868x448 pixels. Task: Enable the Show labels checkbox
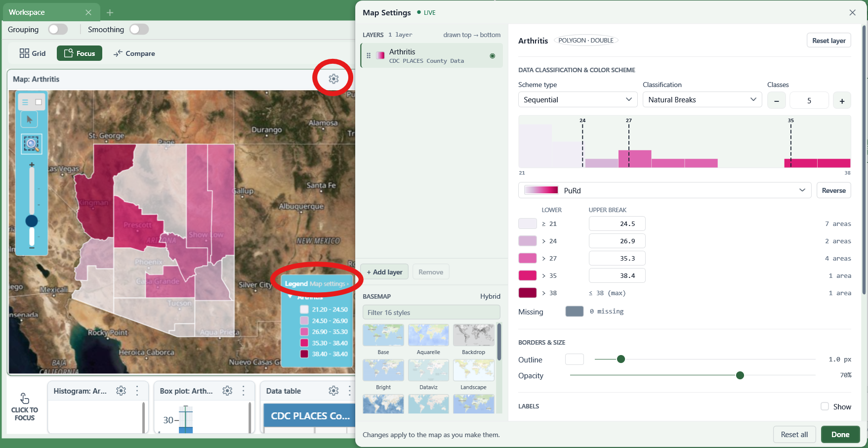825,406
